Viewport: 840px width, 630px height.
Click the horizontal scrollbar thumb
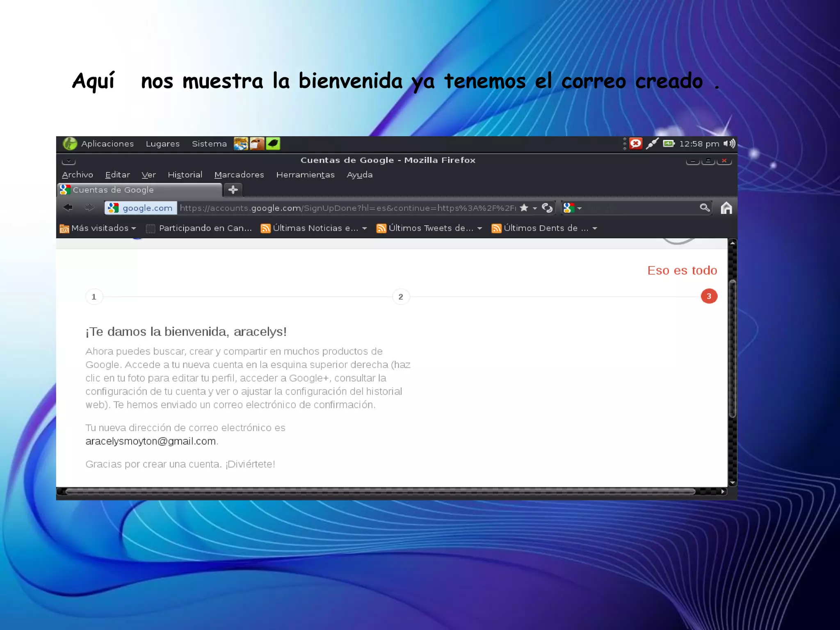pos(381,491)
